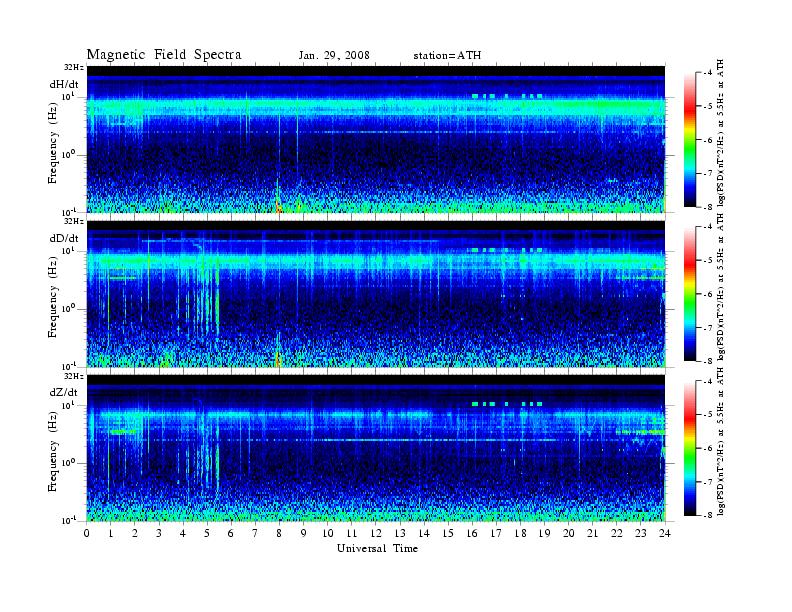The width and height of the screenshot is (792, 612).
Task: Click hour "22" on the time axis
Action: coord(617,534)
